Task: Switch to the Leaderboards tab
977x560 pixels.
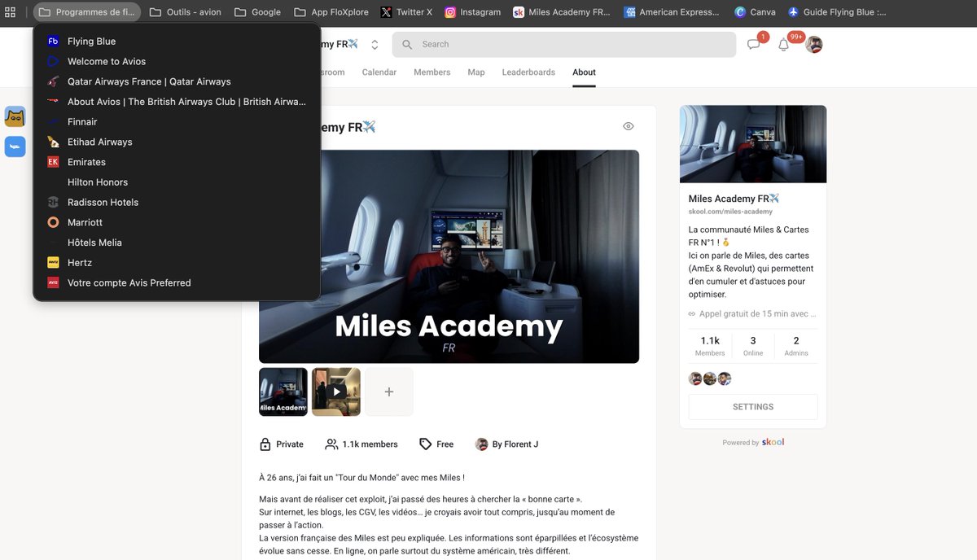Action: pos(528,72)
